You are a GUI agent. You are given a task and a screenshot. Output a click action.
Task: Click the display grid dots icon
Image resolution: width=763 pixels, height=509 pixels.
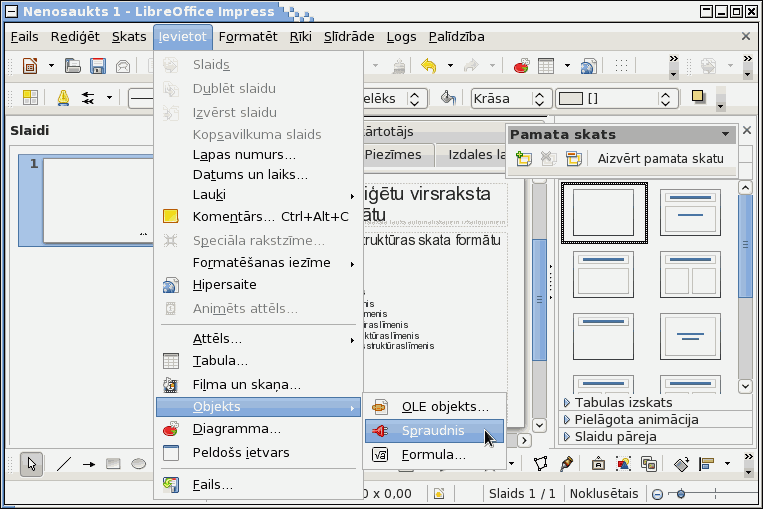pyautogui.click(x=621, y=65)
